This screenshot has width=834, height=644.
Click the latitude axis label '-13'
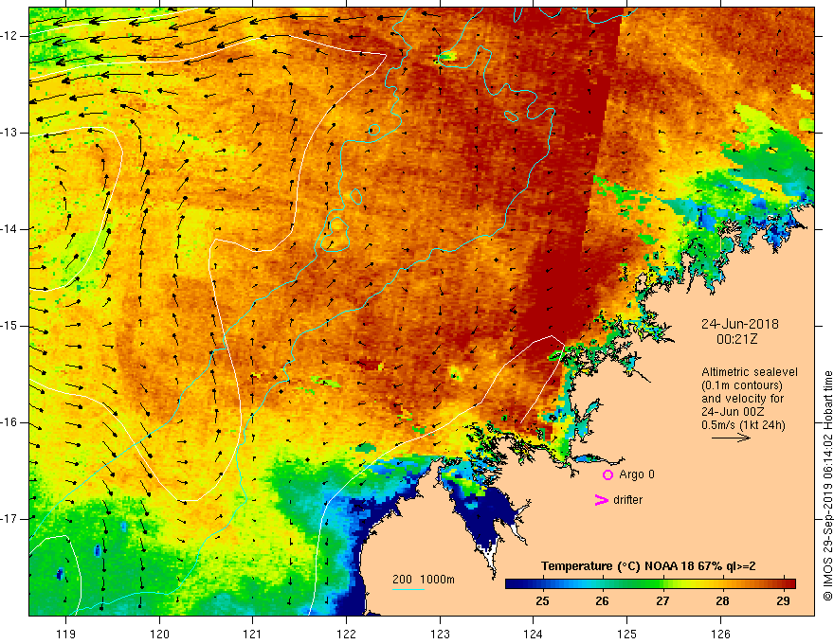[x=10, y=133]
